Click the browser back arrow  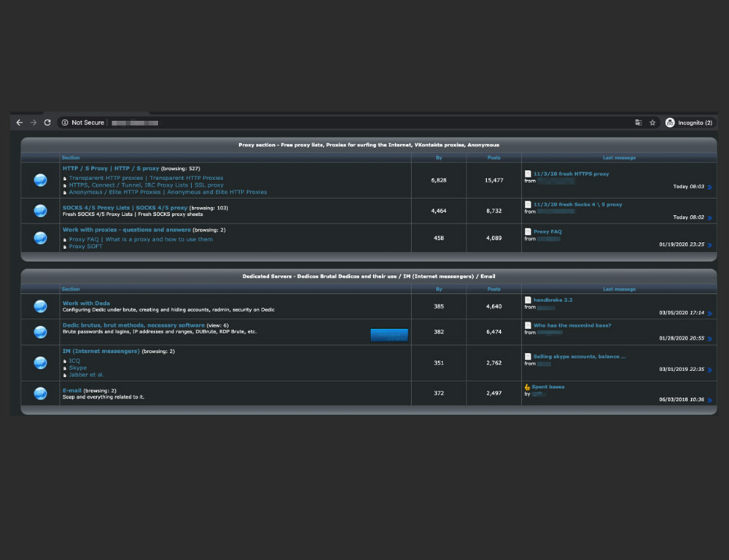pyautogui.click(x=20, y=122)
